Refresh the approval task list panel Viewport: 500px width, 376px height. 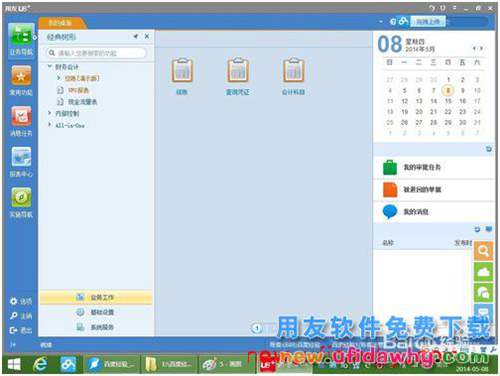tap(489, 149)
